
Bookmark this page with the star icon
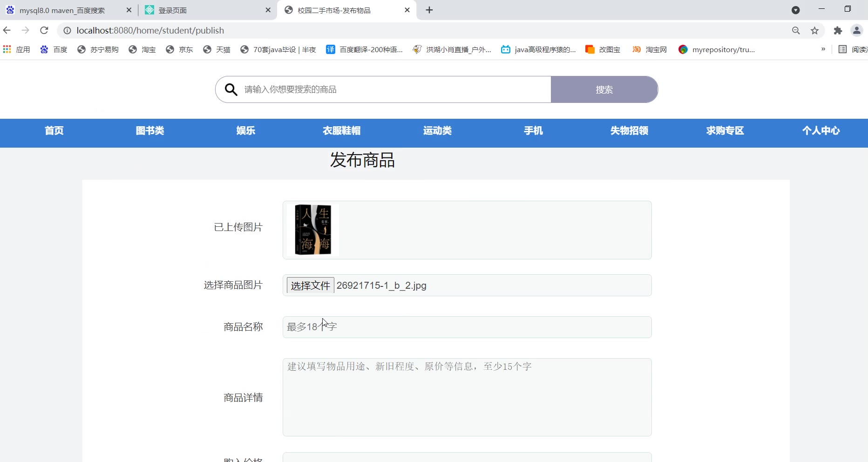[x=814, y=30]
